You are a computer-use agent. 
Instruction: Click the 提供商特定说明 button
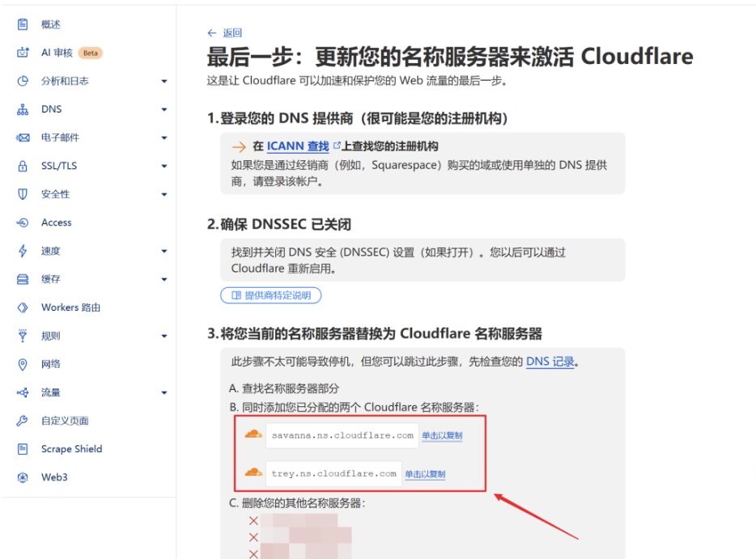[271, 295]
